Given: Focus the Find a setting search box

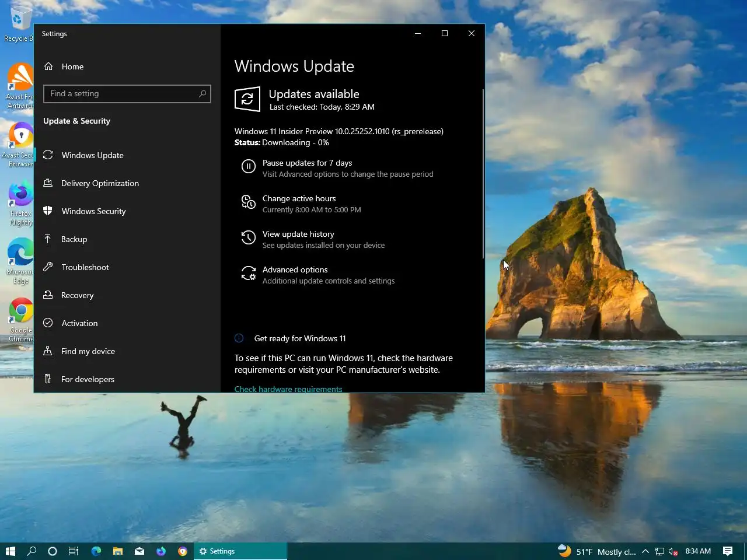Looking at the screenshot, I should (127, 94).
